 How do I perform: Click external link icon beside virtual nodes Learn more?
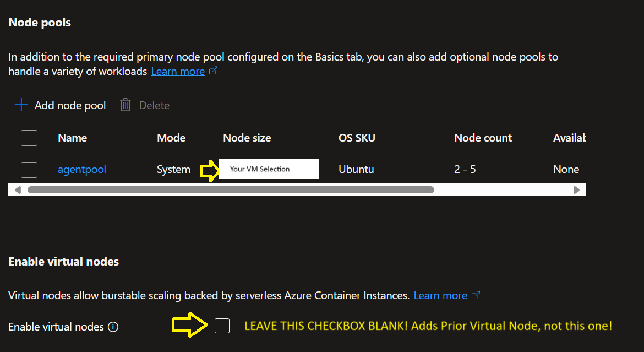tap(476, 295)
